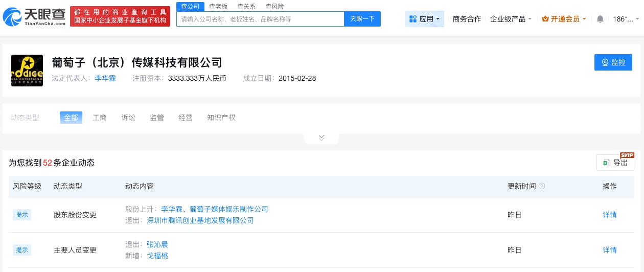This screenshot has height=272, width=644.
Task: Open legal representative 李华霖 link
Action: (105, 78)
